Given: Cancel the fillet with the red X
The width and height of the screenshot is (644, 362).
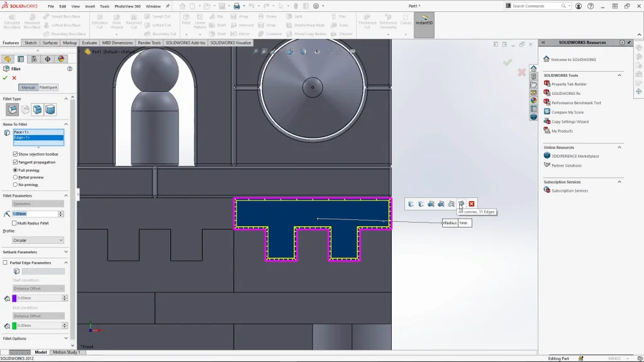Looking at the screenshot, I should [x=14, y=78].
